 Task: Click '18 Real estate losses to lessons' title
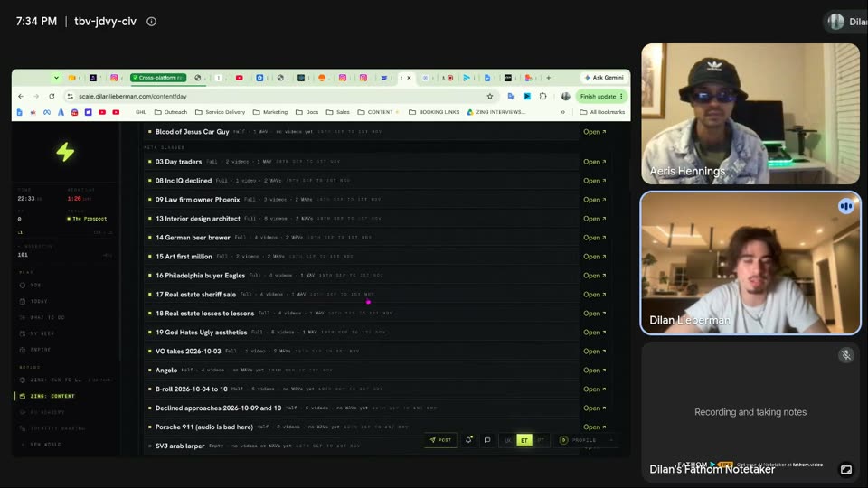tap(204, 314)
